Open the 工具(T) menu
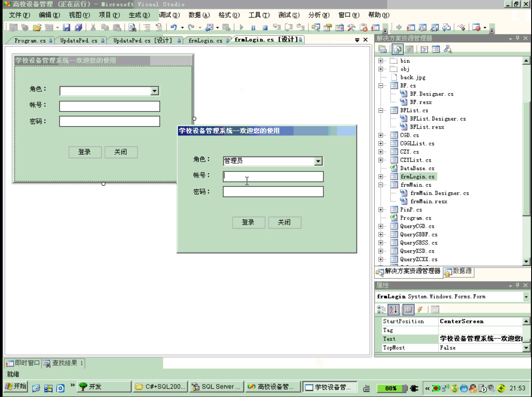Image resolution: width=532 pixels, height=397 pixels. coord(259,15)
